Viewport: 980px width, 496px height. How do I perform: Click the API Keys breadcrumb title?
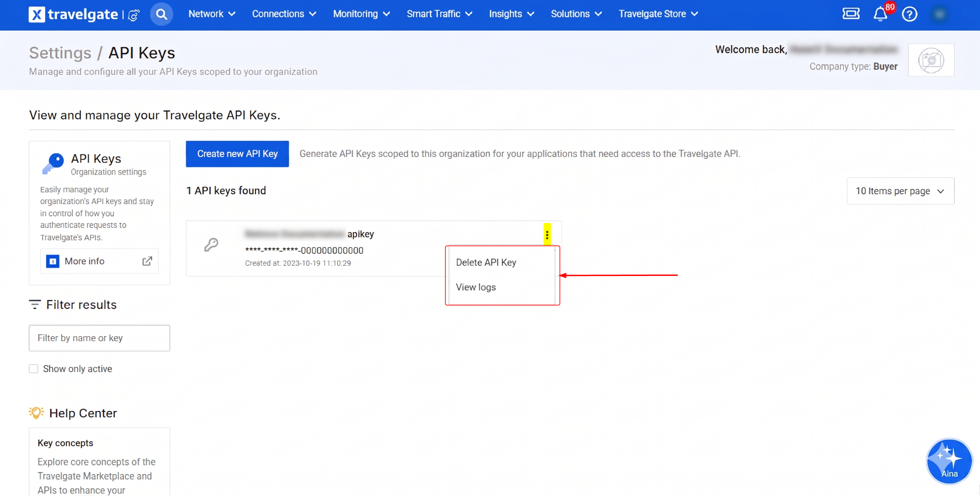click(141, 53)
